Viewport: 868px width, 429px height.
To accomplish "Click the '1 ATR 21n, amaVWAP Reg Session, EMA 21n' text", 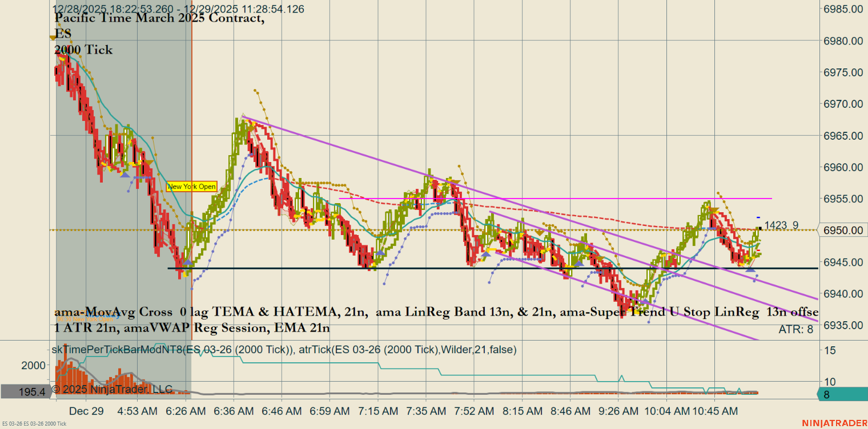I will (x=192, y=328).
